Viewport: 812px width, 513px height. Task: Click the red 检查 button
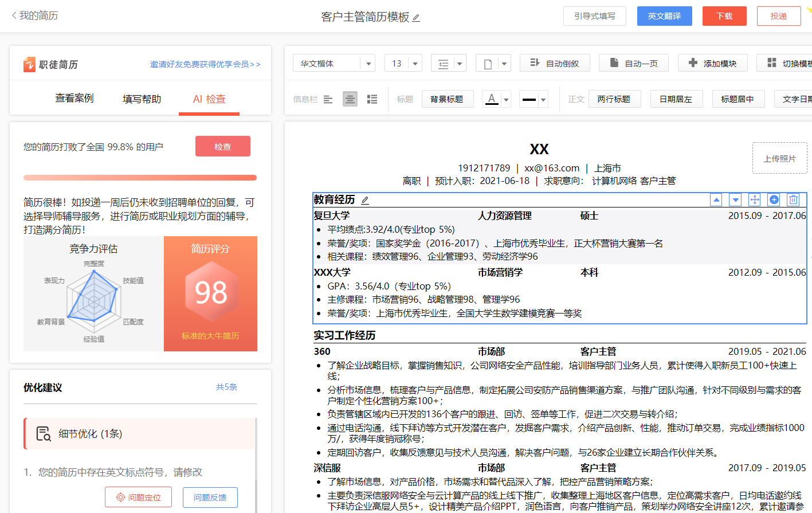[x=223, y=146]
